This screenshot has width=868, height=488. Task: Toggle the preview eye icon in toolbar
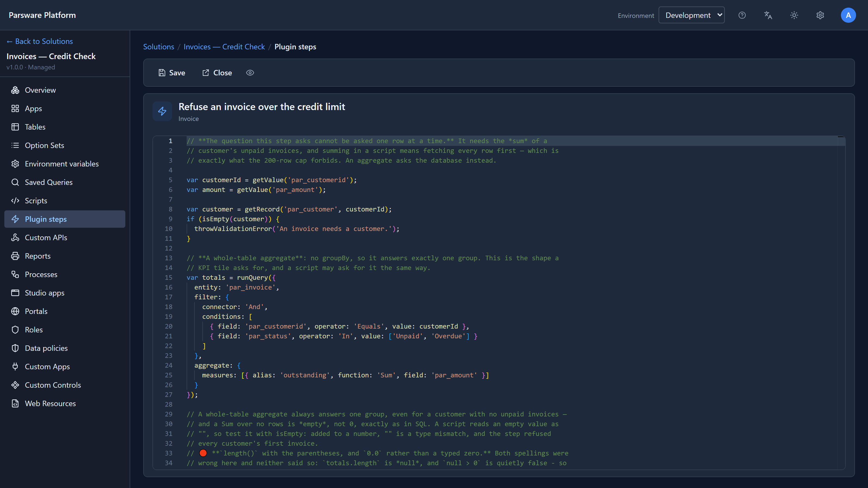click(250, 73)
